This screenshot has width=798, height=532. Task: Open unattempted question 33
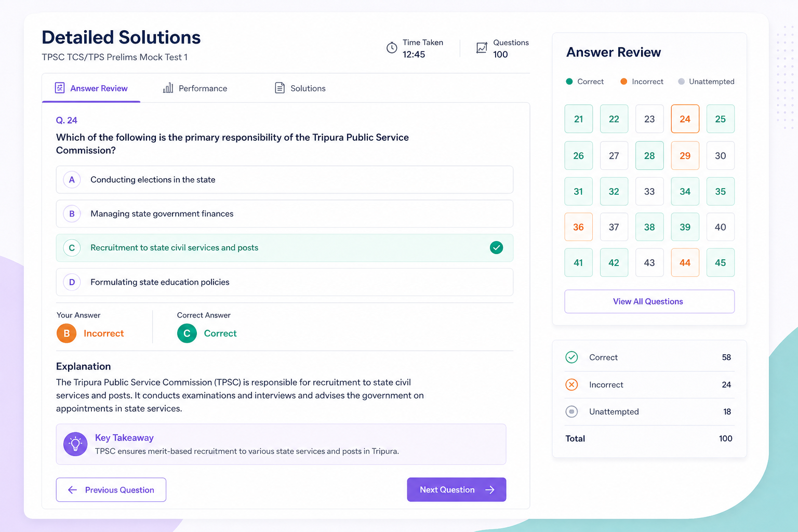coord(649,192)
